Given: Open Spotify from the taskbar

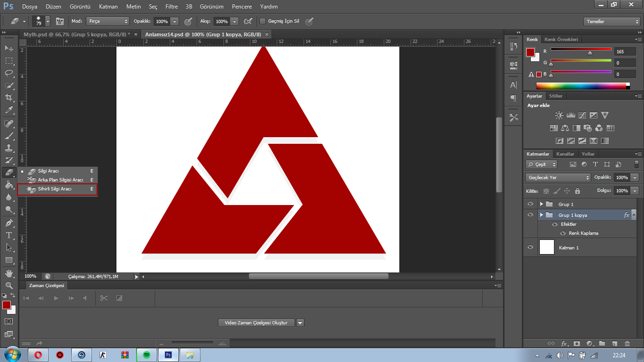Looking at the screenshot, I should pyautogui.click(x=146, y=355).
